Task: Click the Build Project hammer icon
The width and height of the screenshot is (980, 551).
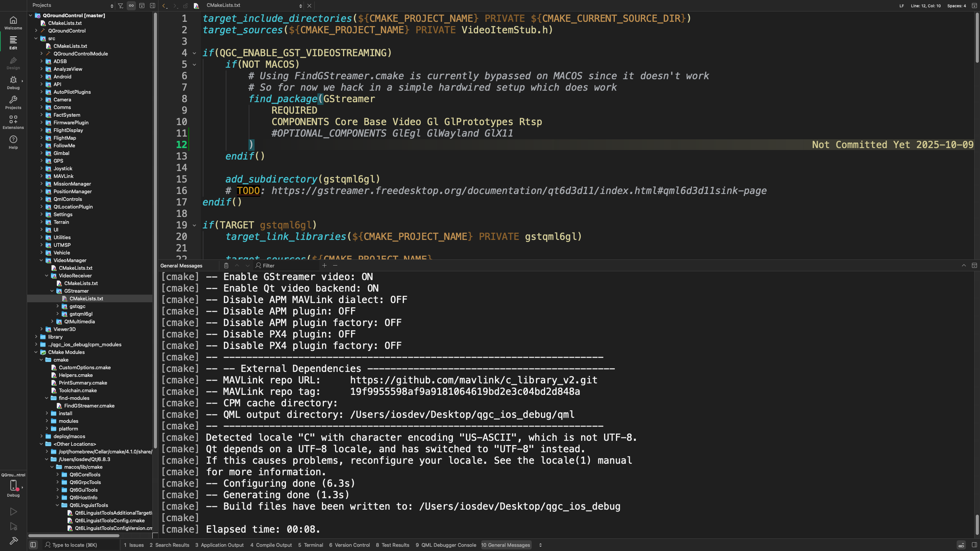Action: [13, 541]
